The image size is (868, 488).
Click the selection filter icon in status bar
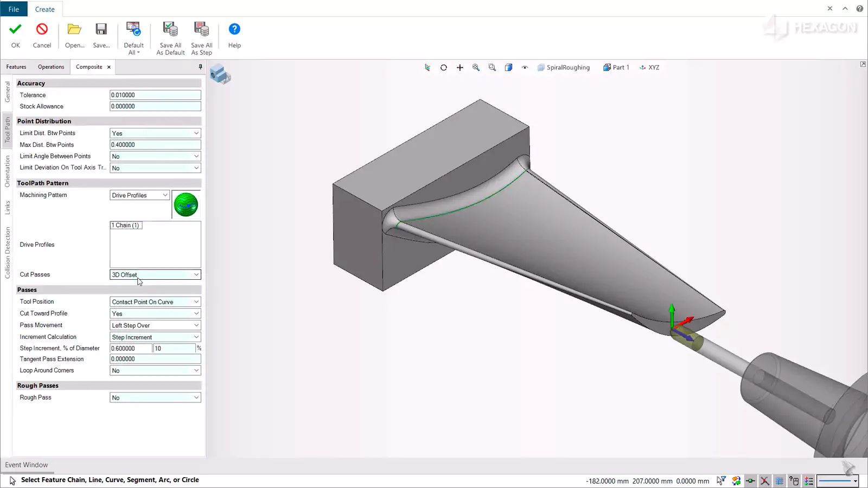pyautogui.click(x=721, y=481)
